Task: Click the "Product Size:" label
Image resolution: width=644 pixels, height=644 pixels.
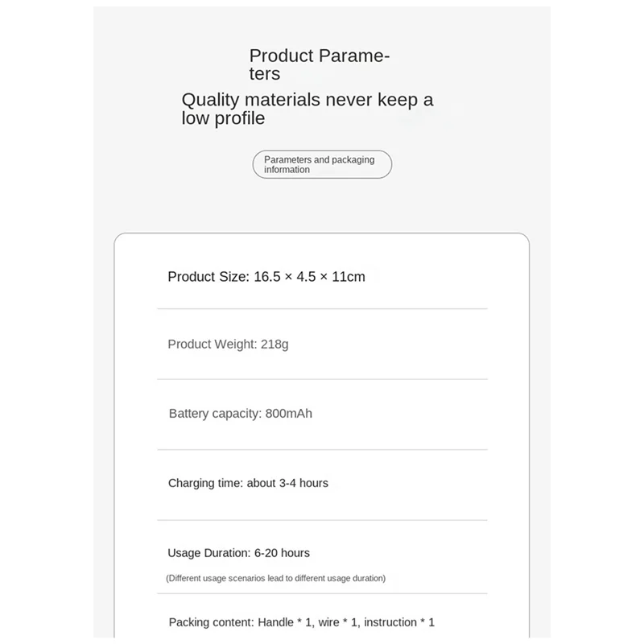Action: tap(208, 277)
